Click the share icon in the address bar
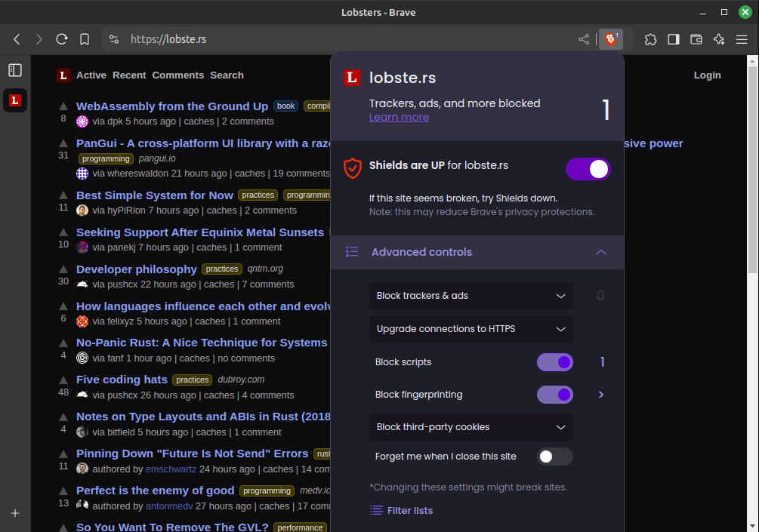Image resolution: width=759 pixels, height=532 pixels. (x=584, y=39)
